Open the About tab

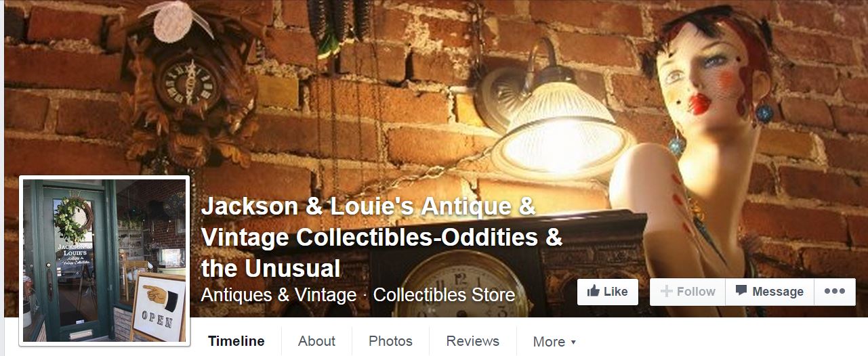[316, 341]
